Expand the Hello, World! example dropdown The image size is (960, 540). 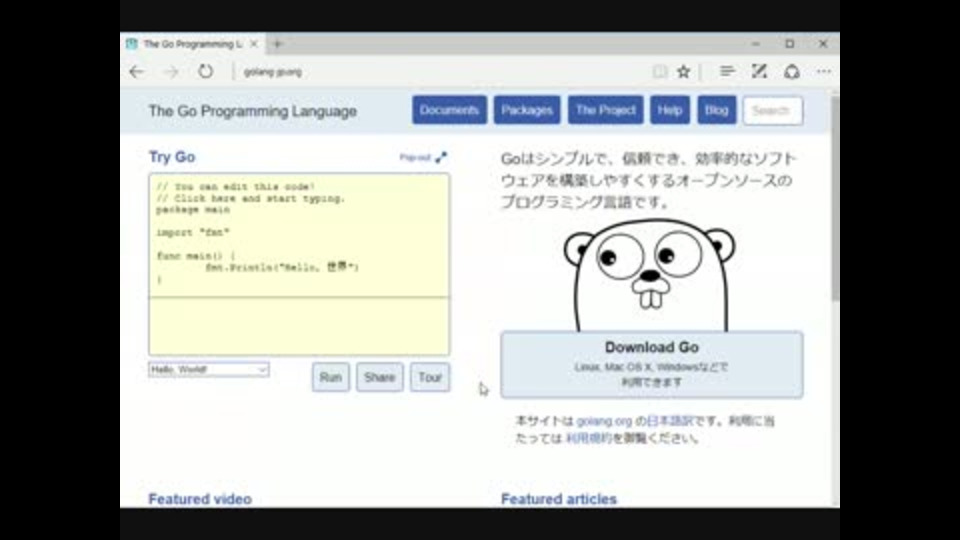209,369
